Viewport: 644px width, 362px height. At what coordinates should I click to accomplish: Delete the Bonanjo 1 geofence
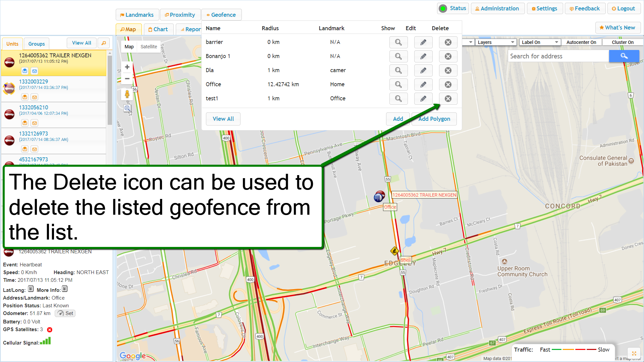448,56
